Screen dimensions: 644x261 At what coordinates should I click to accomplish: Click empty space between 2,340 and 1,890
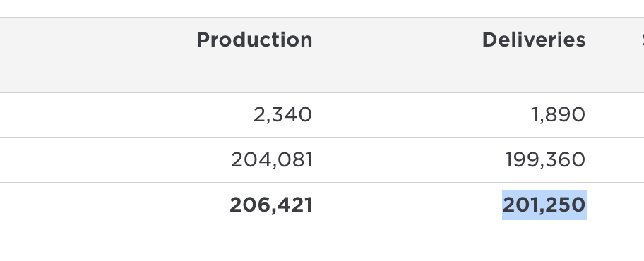click(x=422, y=115)
